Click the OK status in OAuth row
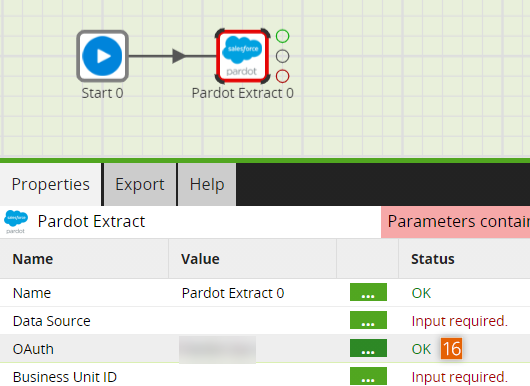 point(421,349)
